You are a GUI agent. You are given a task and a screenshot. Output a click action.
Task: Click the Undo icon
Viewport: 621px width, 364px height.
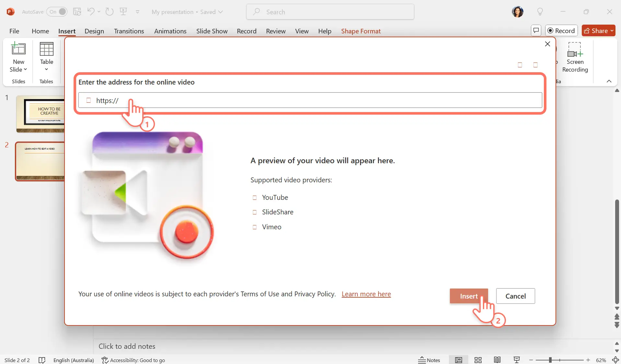click(91, 12)
